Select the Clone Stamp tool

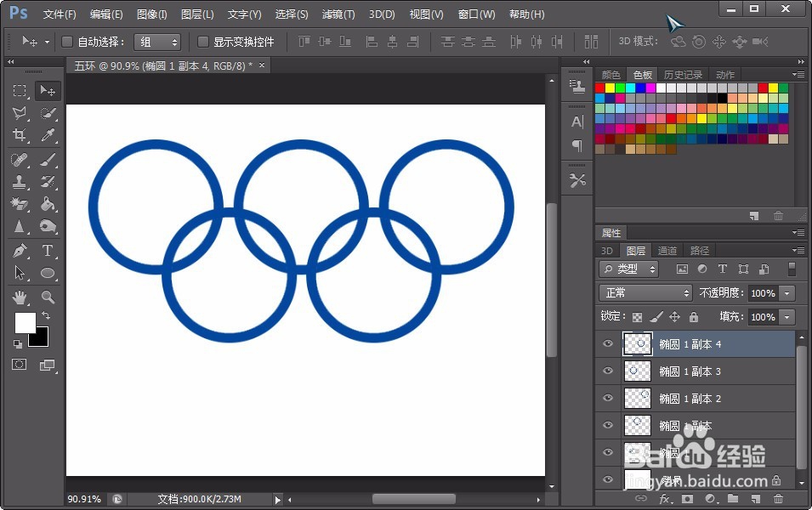20,182
